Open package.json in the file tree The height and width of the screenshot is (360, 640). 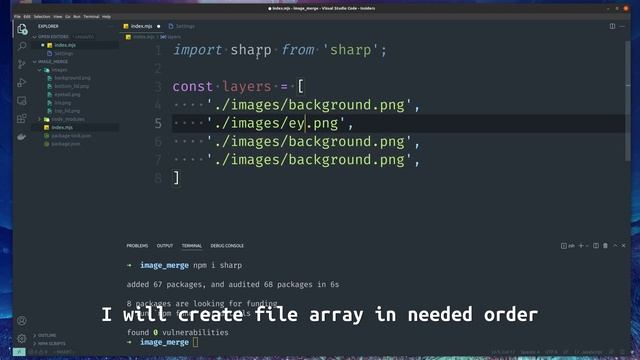65,144
